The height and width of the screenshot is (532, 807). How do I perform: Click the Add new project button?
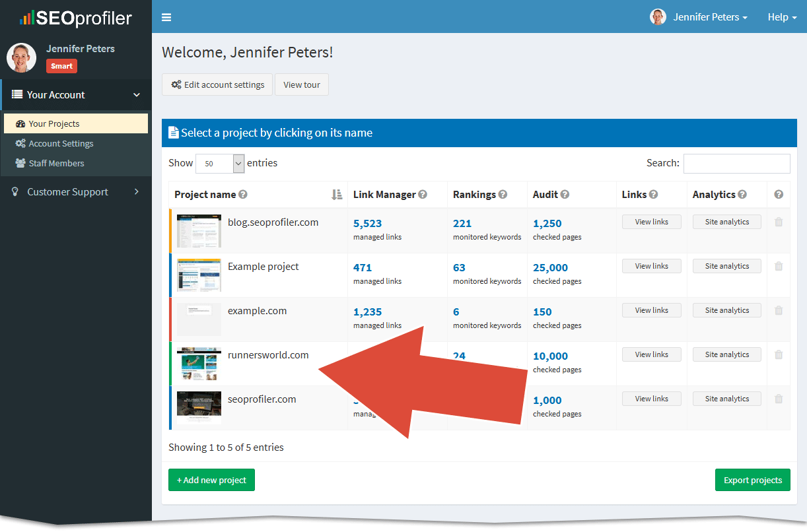click(211, 480)
